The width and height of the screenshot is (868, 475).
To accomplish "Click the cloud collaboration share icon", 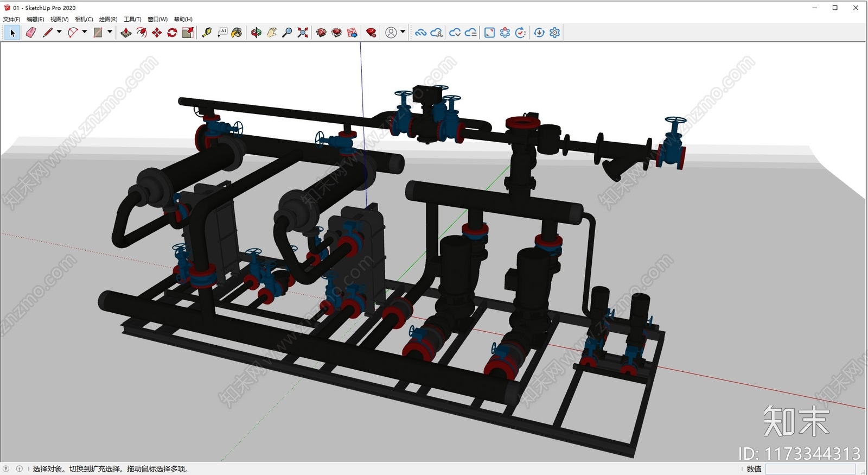I will click(437, 33).
